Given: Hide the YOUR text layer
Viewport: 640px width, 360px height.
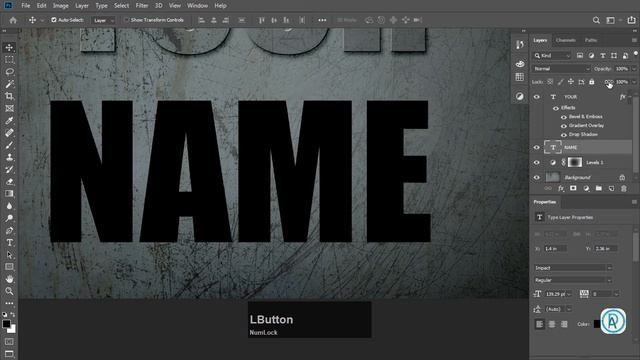Looking at the screenshot, I should (x=537, y=97).
